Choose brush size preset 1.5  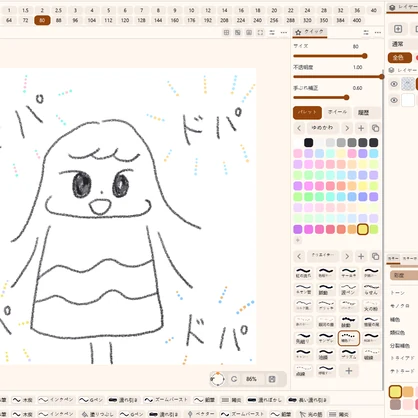pos(25,10)
